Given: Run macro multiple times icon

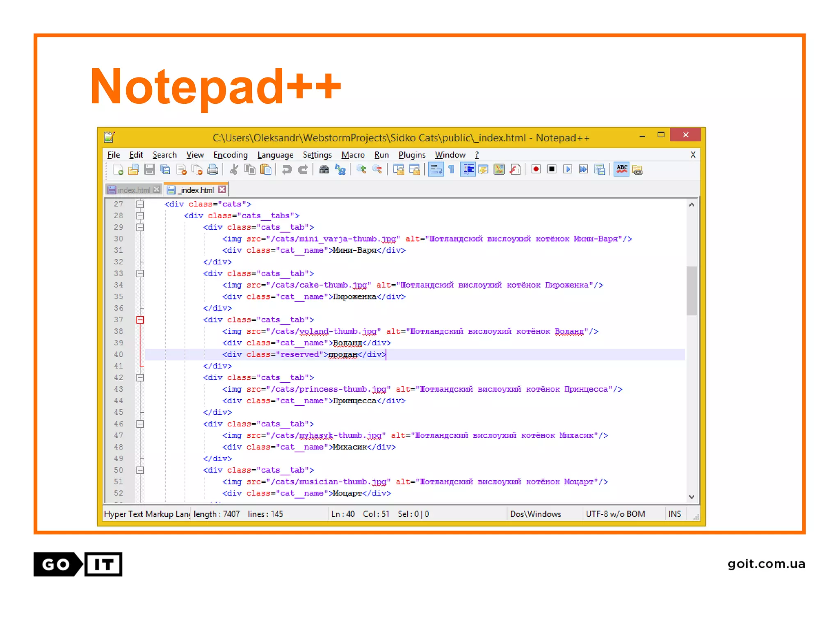Looking at the screenshot, I should pyautogui.click(x=584, y=169).
